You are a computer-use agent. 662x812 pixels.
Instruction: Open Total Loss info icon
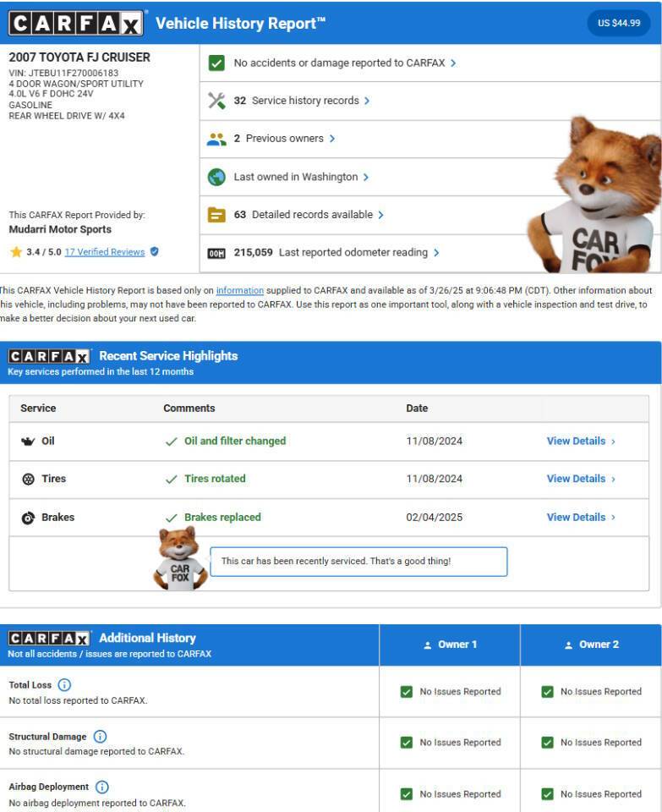64,685
